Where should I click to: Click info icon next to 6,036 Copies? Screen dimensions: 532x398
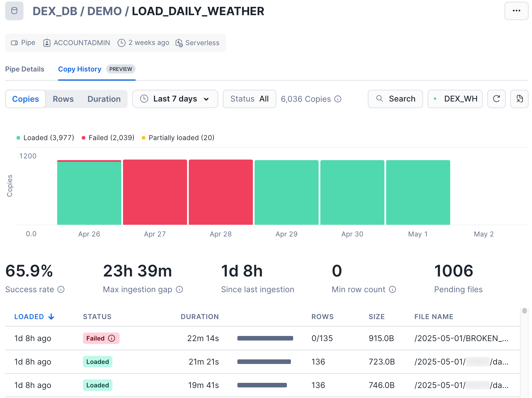(x=338, y=99)
